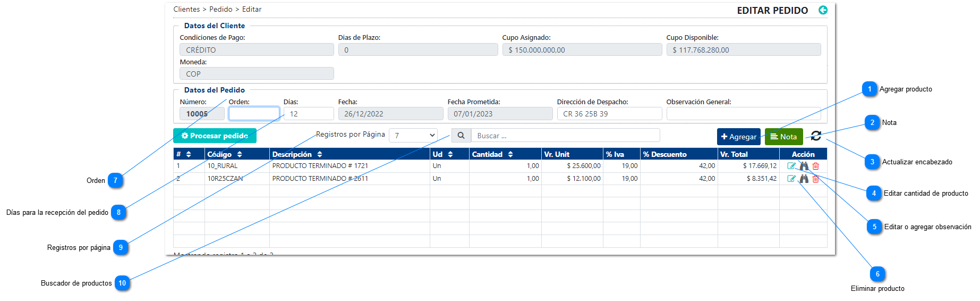980x301 pixels.
Task: Delete the 10R25CZAN product with trash icon
Action: click(816, 179)
